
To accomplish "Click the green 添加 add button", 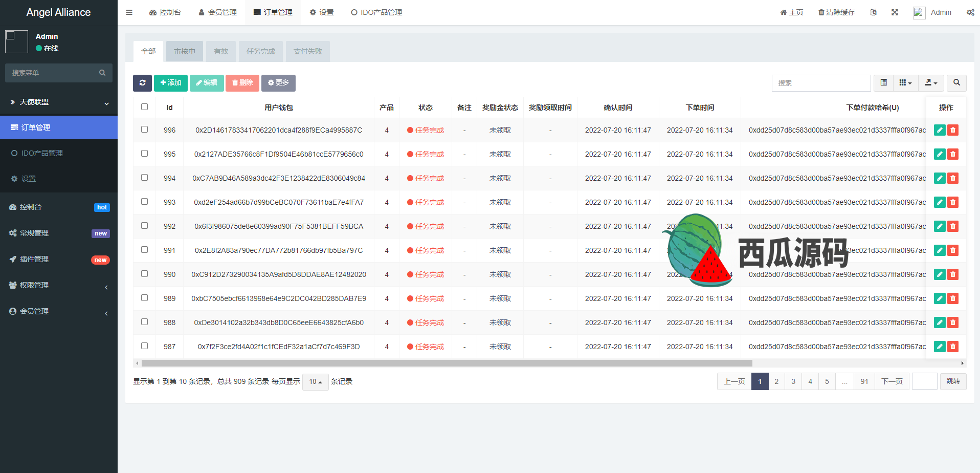I will 171,83.
